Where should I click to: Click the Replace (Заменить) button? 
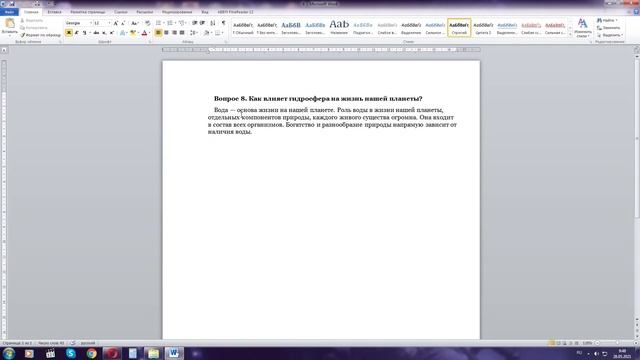tap(609, 28)
